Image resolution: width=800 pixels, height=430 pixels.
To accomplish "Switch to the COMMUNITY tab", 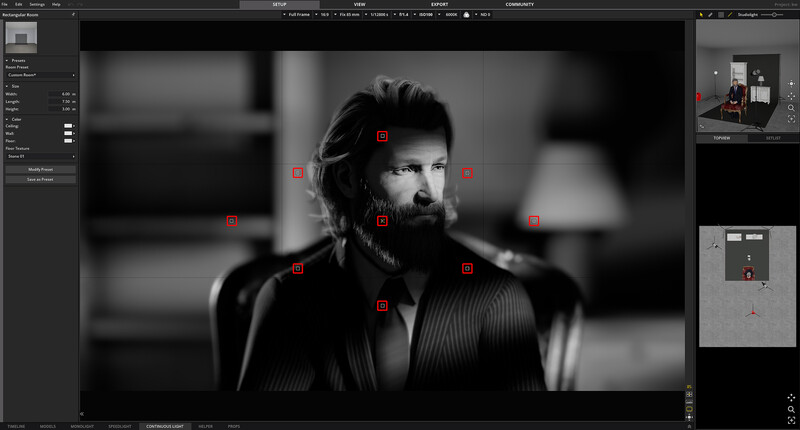I will pyautogui.click(x=519, y=4).
